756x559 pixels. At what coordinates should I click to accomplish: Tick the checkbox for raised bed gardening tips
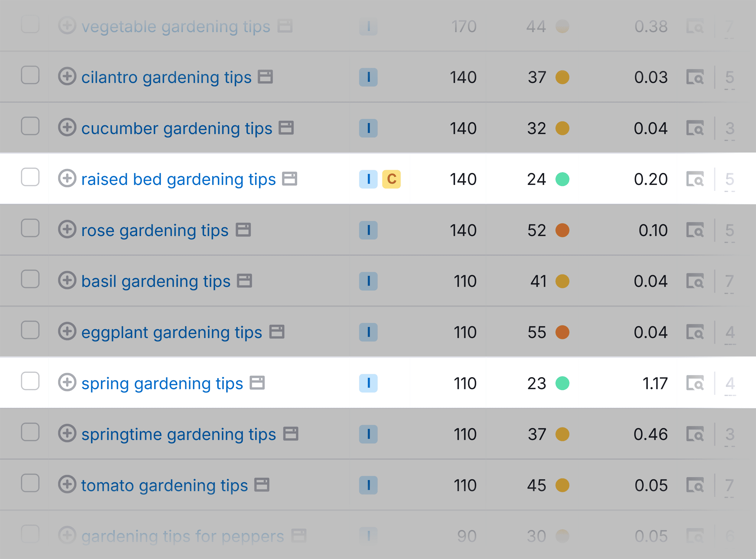30,177
